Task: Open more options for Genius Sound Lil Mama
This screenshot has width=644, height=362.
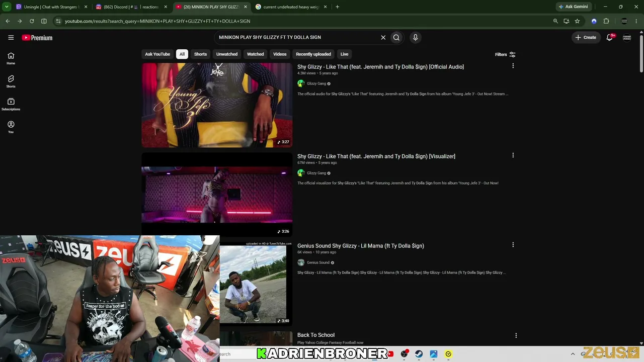Action: pos(513,245)
